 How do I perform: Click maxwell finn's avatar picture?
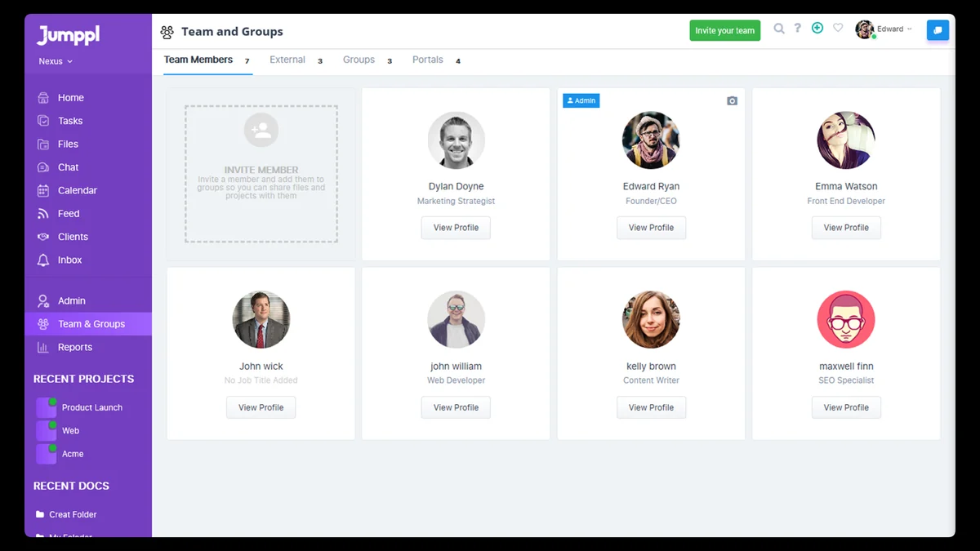point(846,320)
